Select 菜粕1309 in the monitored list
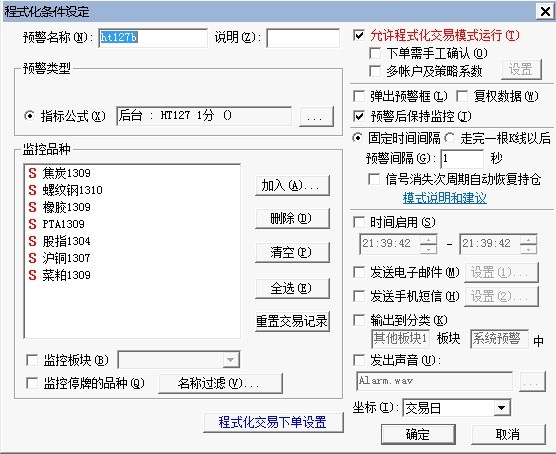 click(x=66, y=275)
